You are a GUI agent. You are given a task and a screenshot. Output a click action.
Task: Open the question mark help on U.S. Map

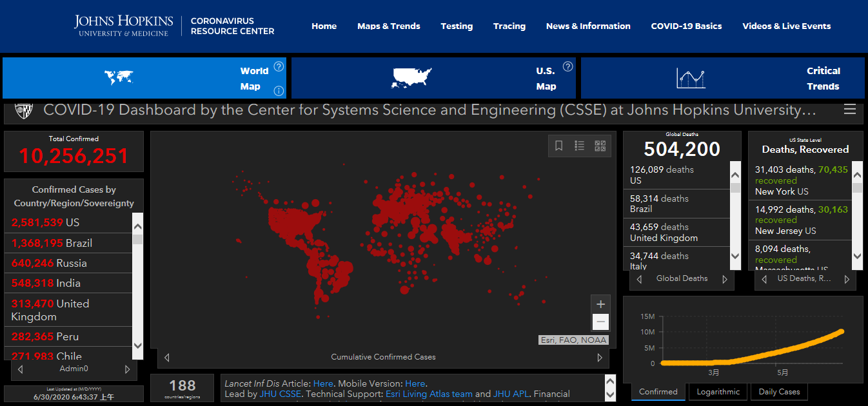tap(567, 66)
